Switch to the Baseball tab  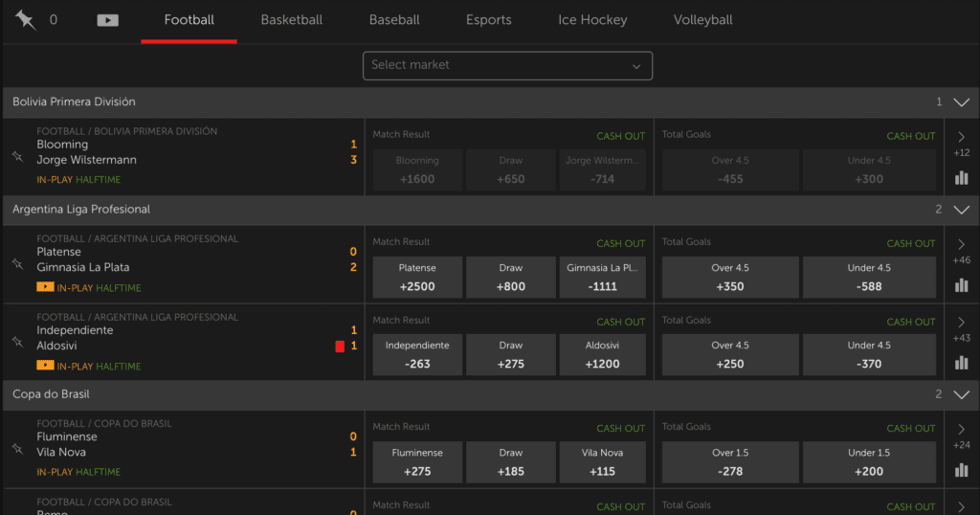(394, 20)
